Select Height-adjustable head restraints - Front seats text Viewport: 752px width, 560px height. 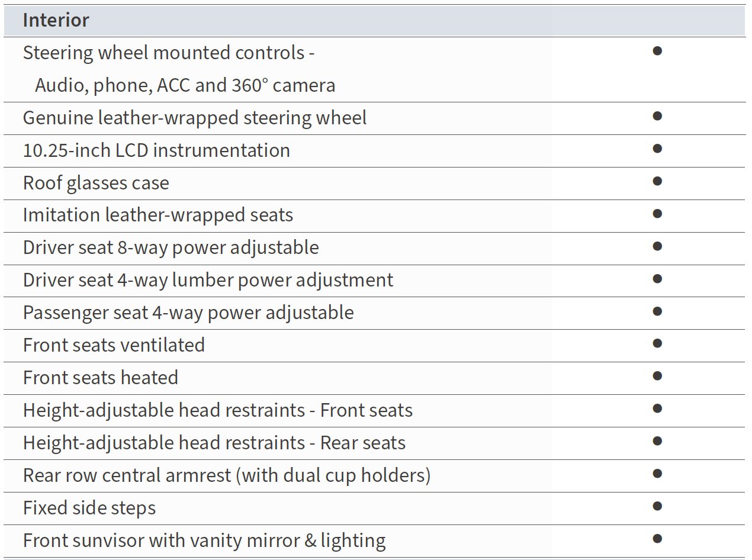217,410
